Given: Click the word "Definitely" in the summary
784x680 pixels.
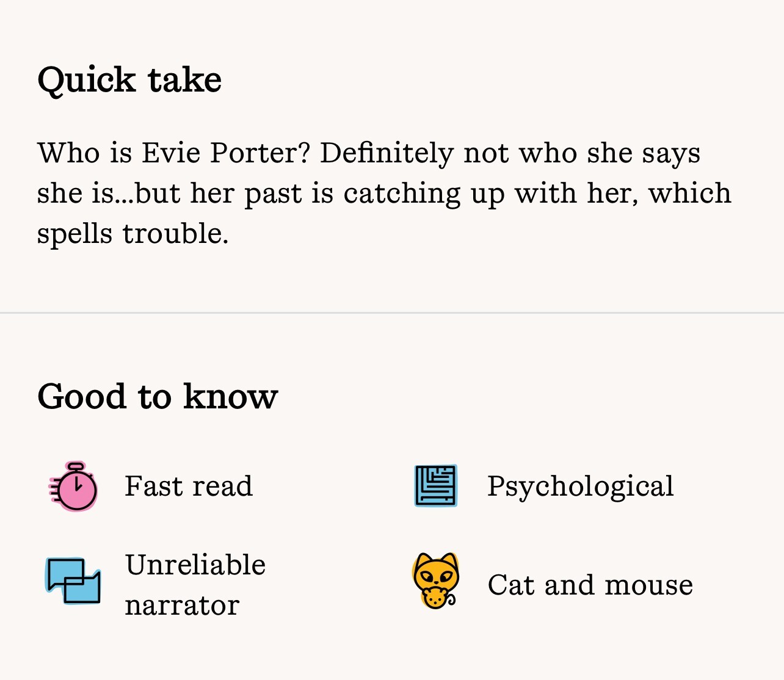Looking at the screenshot, I should click(x=387, y=154).
